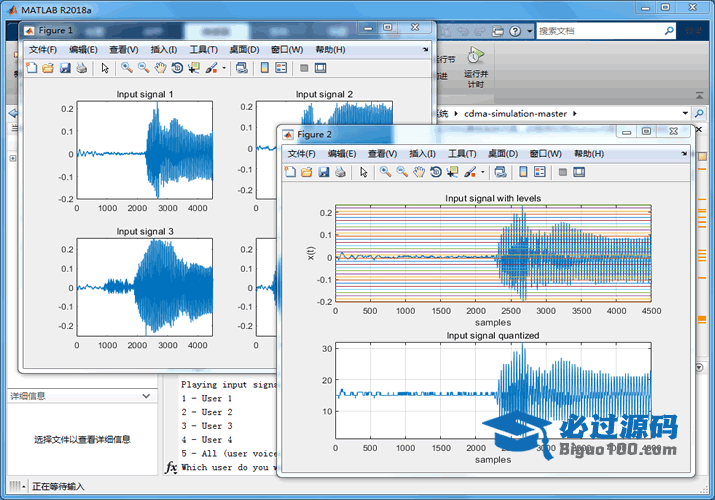The image size is (715, 500).
Task: Open file icon in Figure 1 toolbar
Action: (x=48, y=68)
